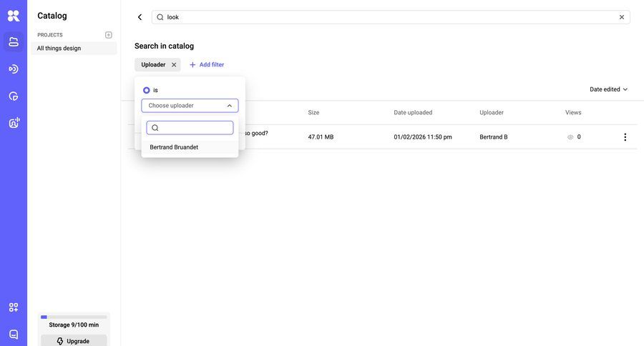
Task: Open the apps grid icon near the sidebar bottom
Action: click(x=14, y=307)
